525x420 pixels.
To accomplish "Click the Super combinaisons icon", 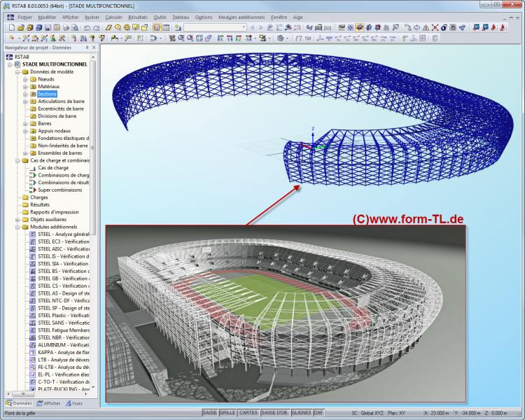I will pyautogui.click(x=32, y=190).
